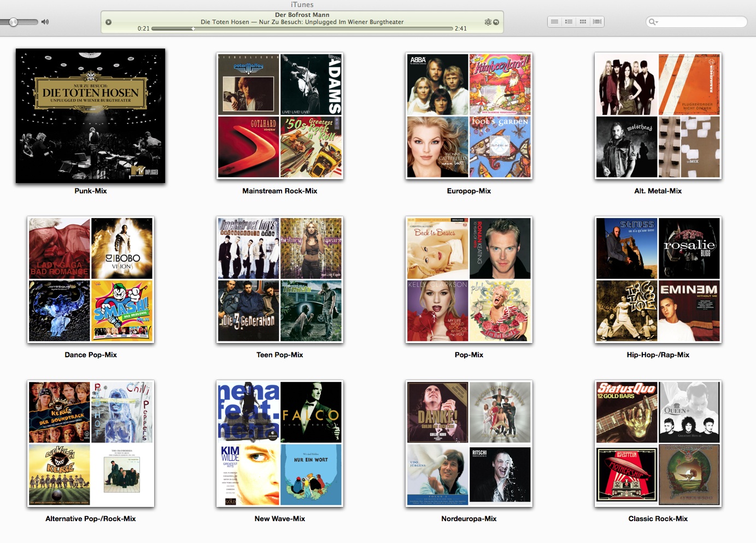Click the Hip-Hop-/Rap-Mix label

[x=658, y=355]
